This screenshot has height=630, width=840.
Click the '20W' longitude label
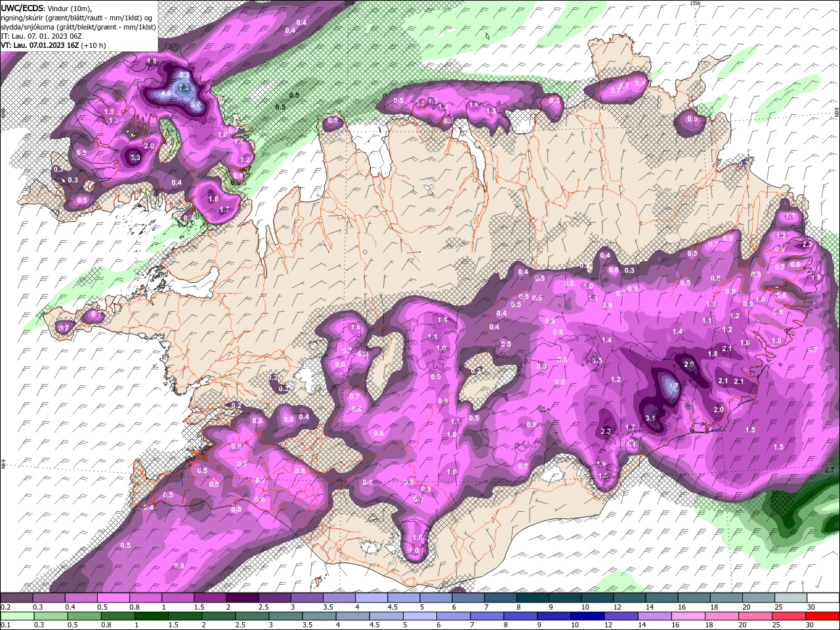pos(348,3)
